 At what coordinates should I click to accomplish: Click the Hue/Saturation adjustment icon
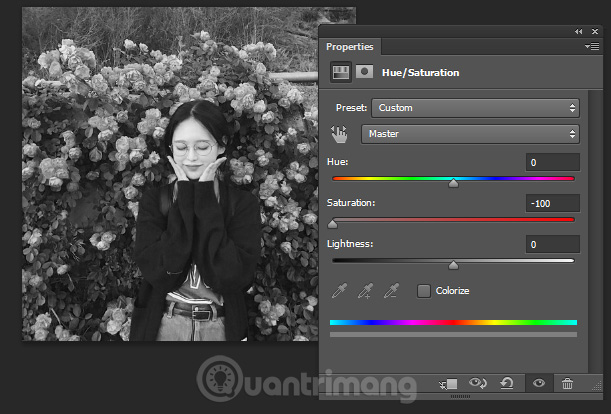[x=341, y=72]
